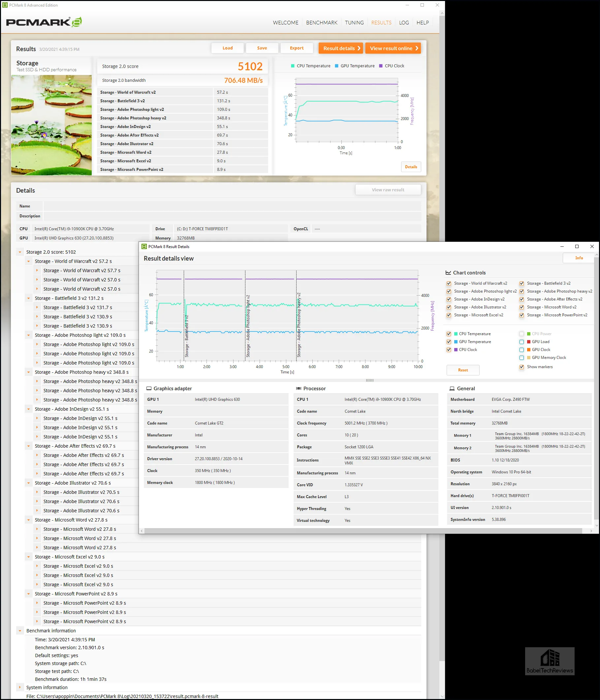Click the Result Details horizontal scrollbar
The height and width of the screenshot is (700, 600).
point(363,531)
